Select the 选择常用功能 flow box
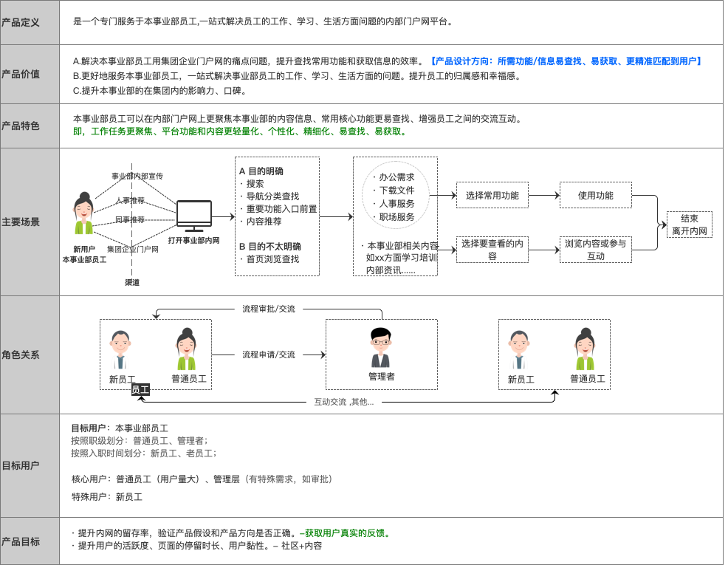 pos(492,195)
